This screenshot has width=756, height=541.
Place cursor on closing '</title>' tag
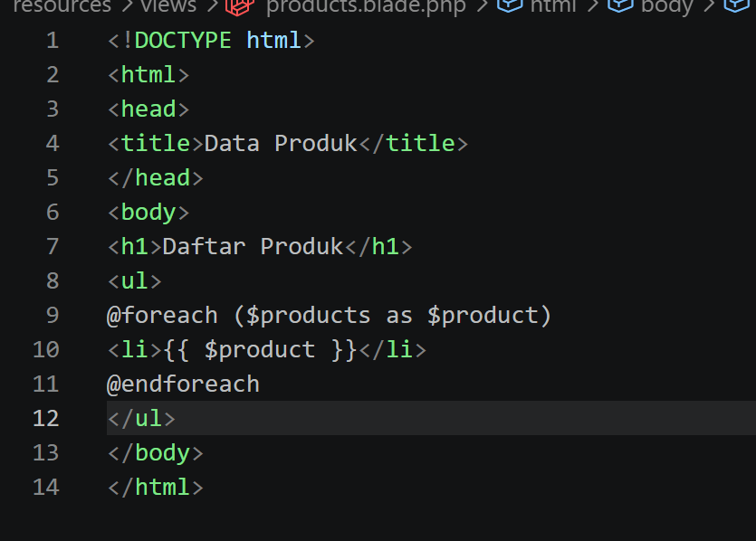(x=413, y=144)
